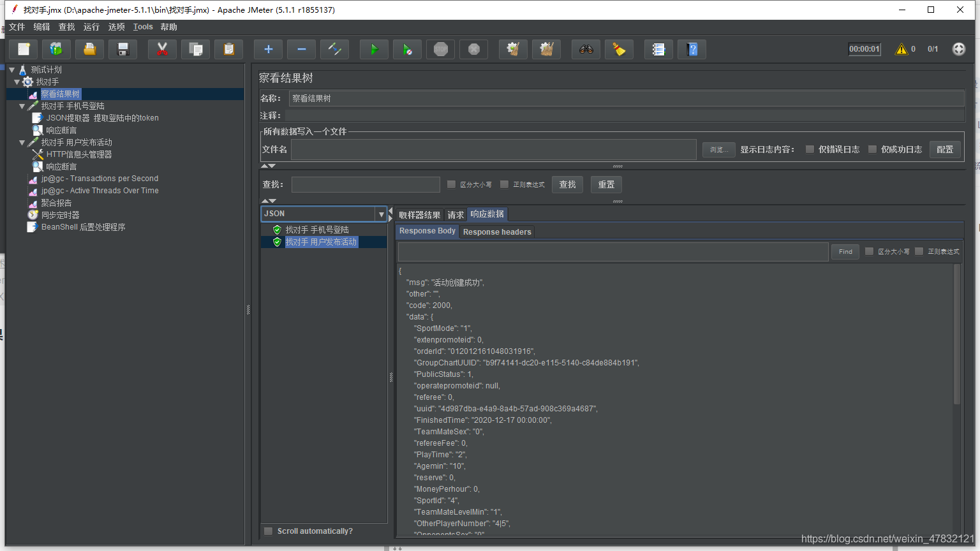Viewport: 980px width, 551px height.
Task: Start the test with green play icon
Action: [x=375, y=49]
